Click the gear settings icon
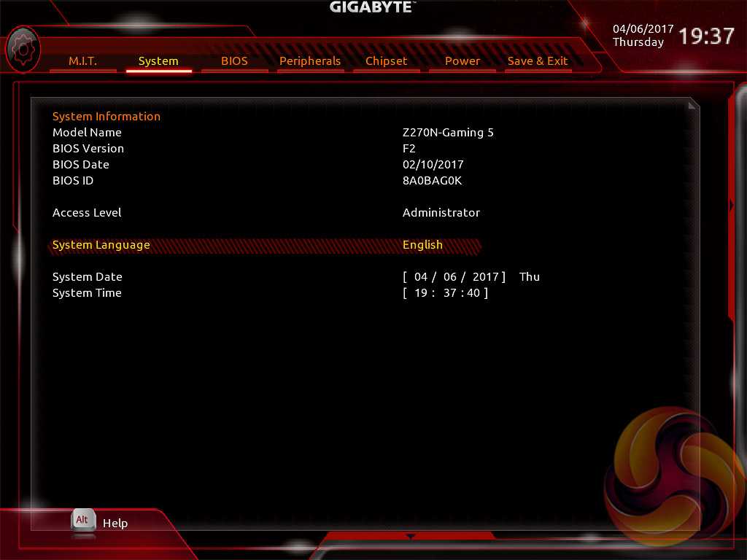747x560 pixels. point(23,50)
